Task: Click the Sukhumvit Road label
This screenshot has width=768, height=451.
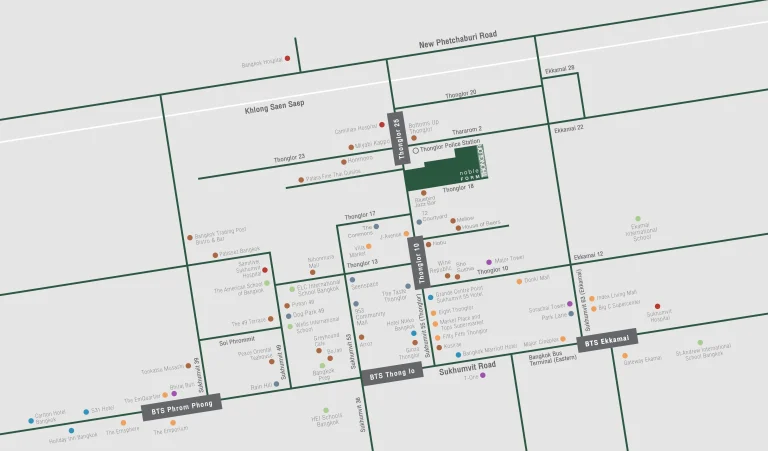Action: [467, 368]
